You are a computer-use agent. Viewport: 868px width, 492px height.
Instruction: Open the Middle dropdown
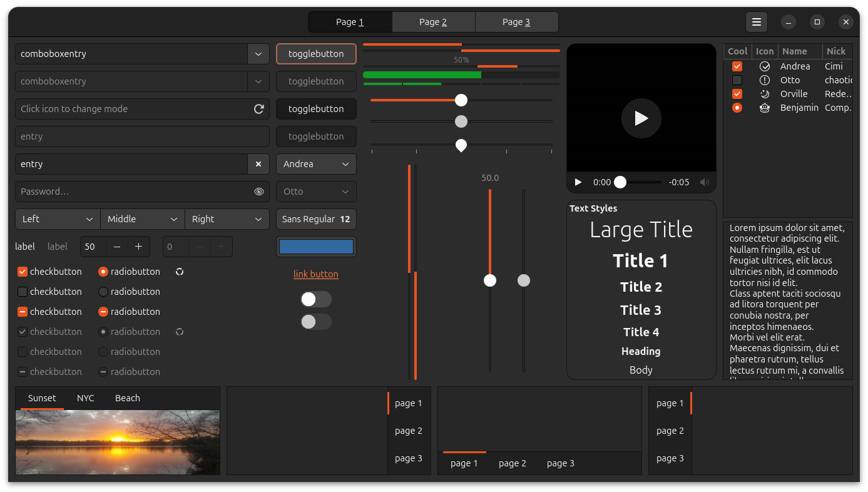coord(143,219)
